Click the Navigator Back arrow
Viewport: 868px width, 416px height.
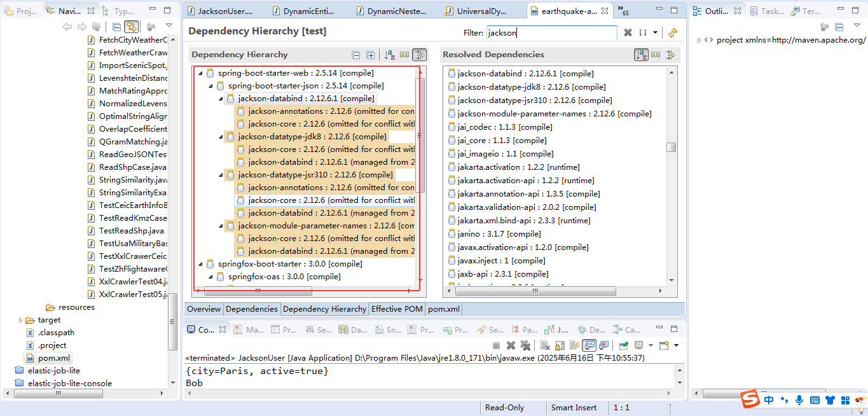click(x=67, y=27)
